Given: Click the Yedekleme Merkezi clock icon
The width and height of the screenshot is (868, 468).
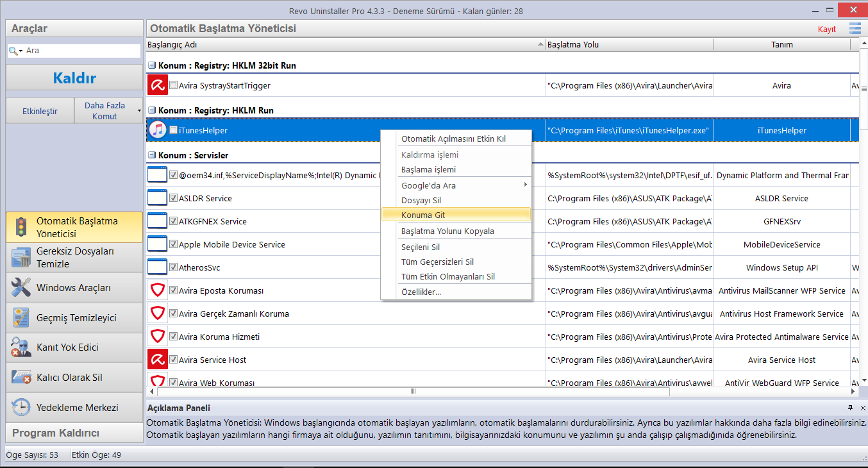Looking at the screenshot, I should click(21, 407).
